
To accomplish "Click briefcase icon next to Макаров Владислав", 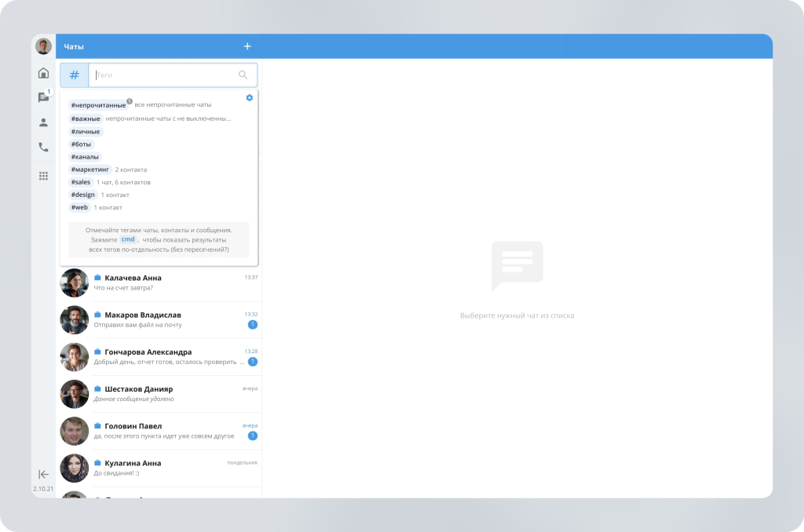I will pos(97,315).
